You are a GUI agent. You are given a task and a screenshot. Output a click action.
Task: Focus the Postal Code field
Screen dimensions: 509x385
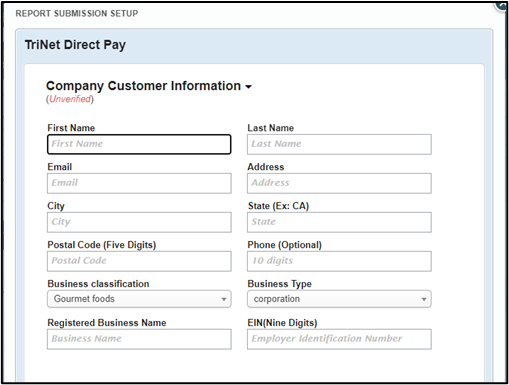tap(139, 261)
